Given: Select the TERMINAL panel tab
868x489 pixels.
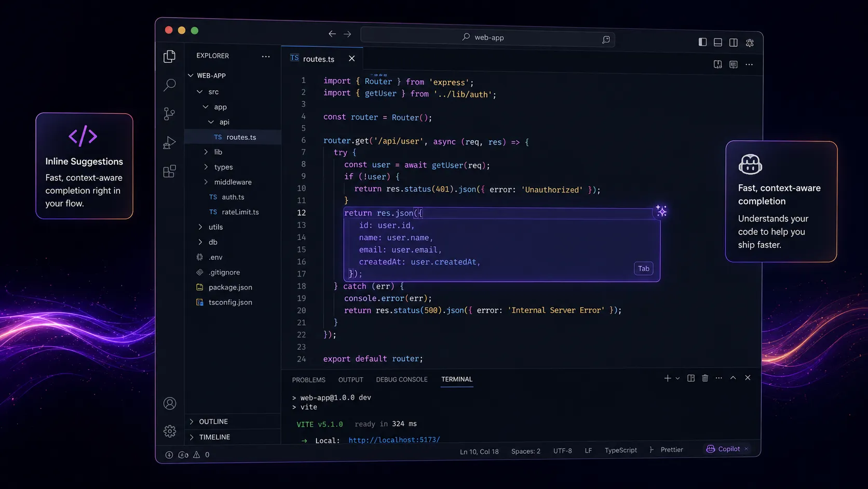Looking at the screenshot, I should [x=457, y=379].
